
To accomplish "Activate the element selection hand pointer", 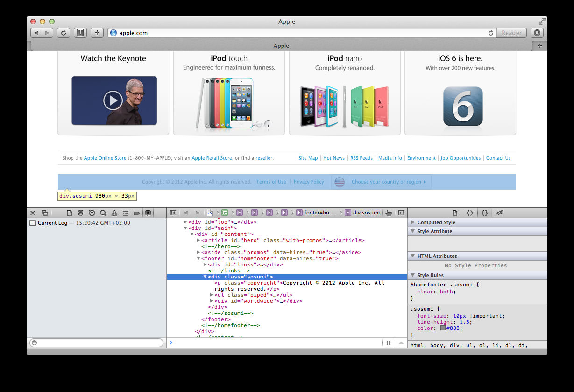I will pyautogui.click(x=389, y=213).
